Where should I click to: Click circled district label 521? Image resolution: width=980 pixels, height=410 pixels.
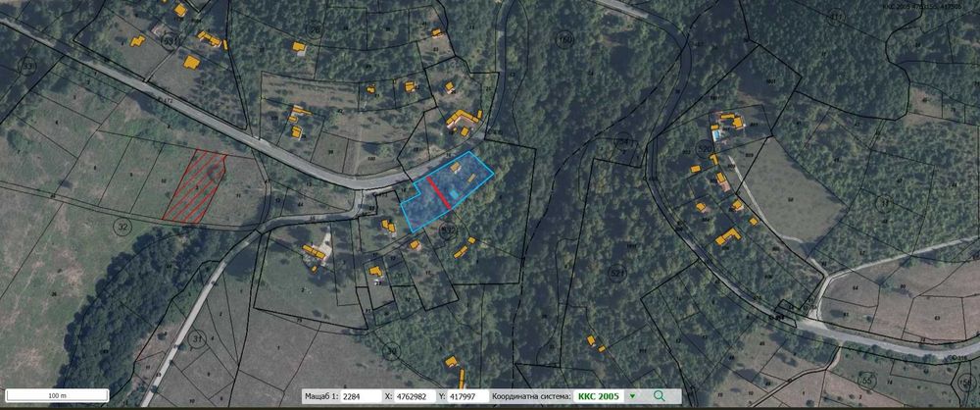[x=616, y=274]
